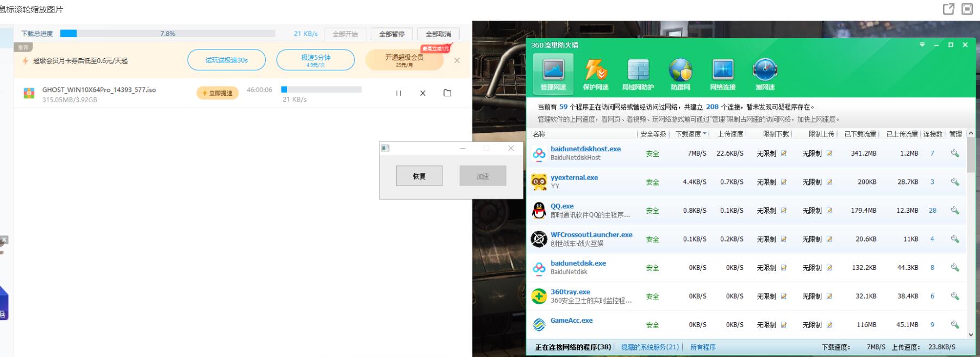The height and width of the screenshot is (357, 980).
Task: Click 试玩送极速30s promo button
Action: 227,60
